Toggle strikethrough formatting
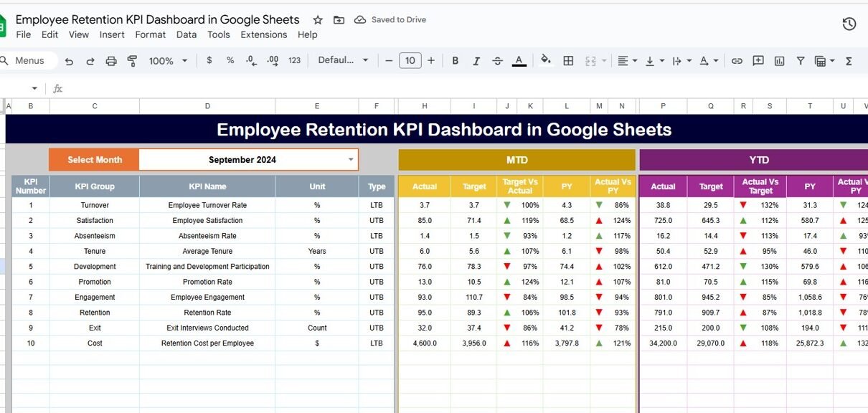The image size is (868, 413). click(498, 61)
